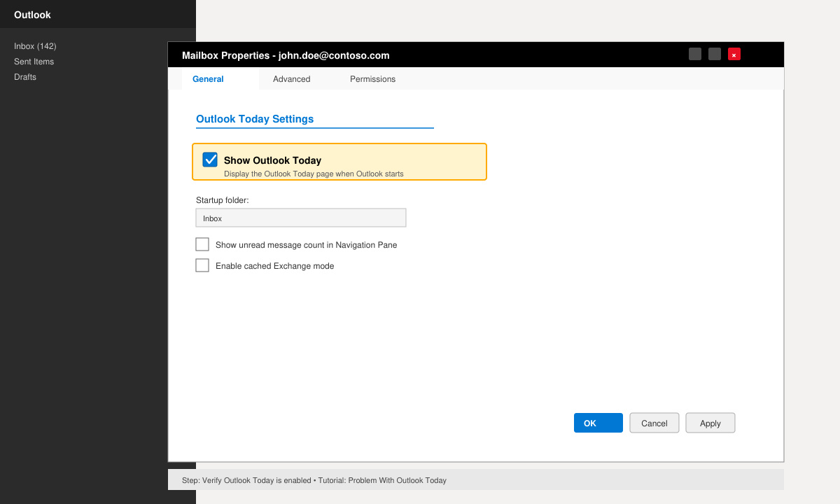840x504 pixels.
Task: Click the 'Display the Outlook Today page' description
Action: [314, 174]
